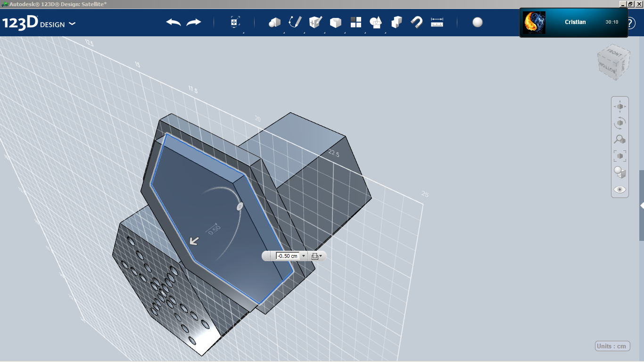The image size is (644, 362).
Task: Redo the last undone action
Action: pos(194,22)
